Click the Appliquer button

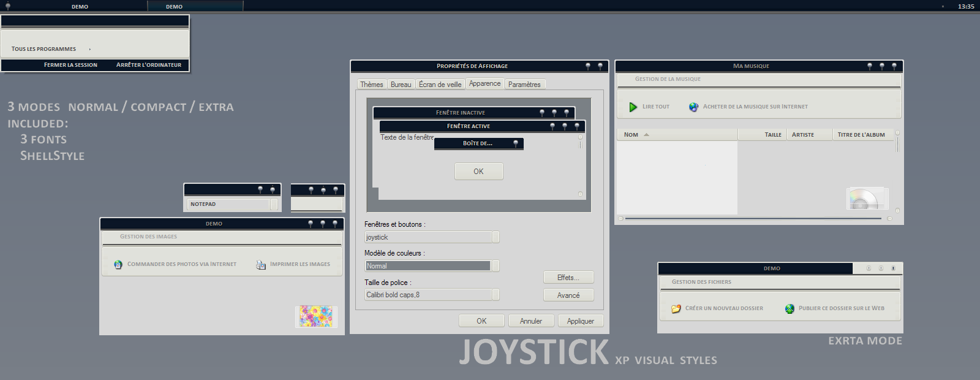point(581,321)
